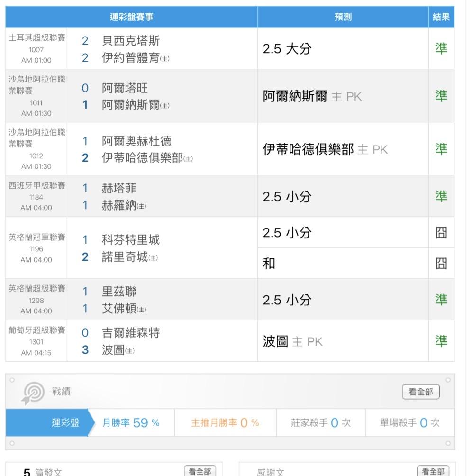Select the 里茲聯 team name
472x476 pixels.
point(119,291)
